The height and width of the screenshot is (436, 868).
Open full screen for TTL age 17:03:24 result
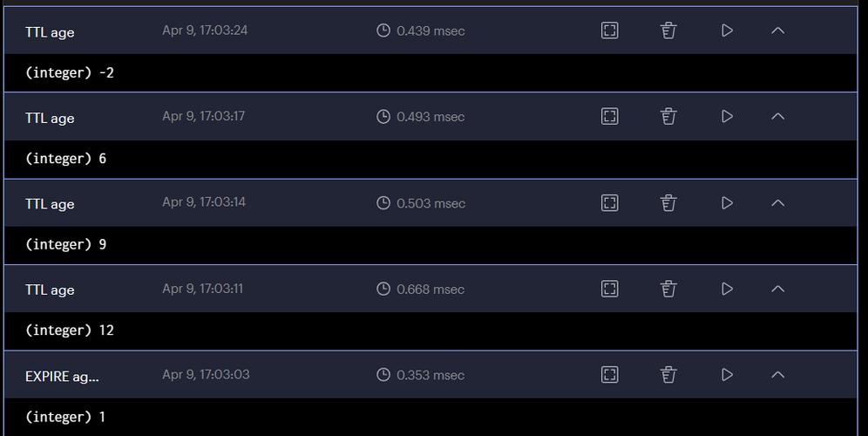coord(610,31)
